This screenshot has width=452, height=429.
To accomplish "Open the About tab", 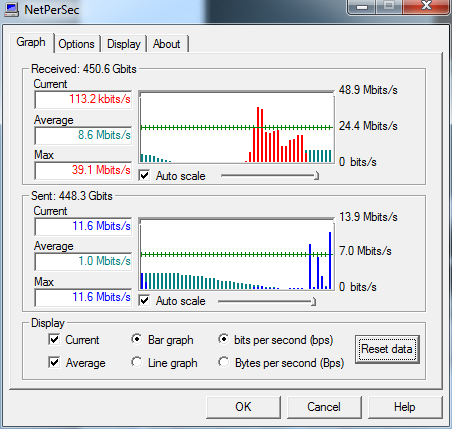I will point(167,44).
